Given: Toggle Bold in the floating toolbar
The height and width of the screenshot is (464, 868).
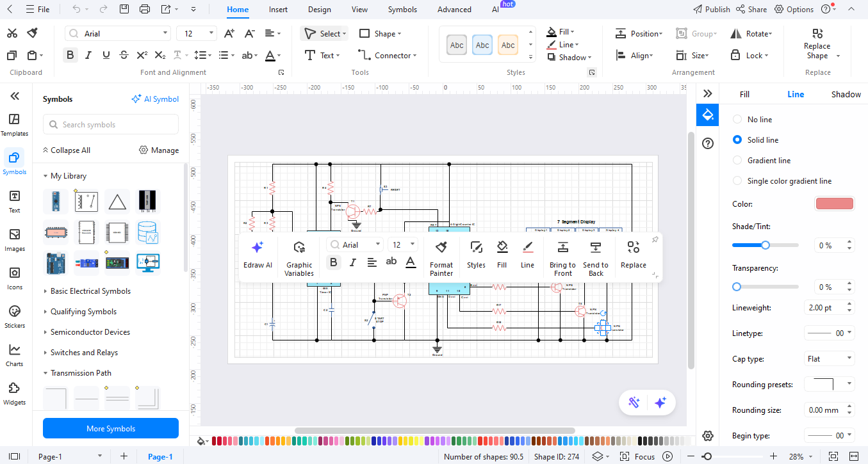Looking at the screenshot, I should tap(333, 262).
